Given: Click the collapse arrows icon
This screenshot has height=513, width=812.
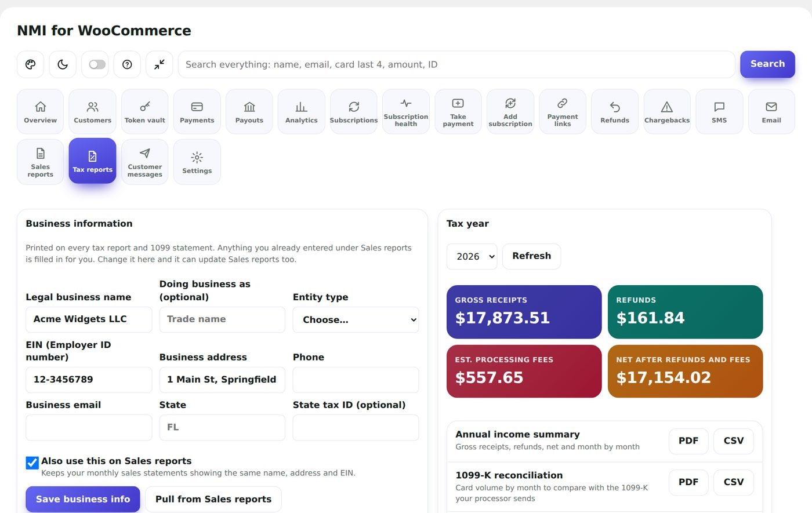Looking at the screenshot, I should (159, 64).
